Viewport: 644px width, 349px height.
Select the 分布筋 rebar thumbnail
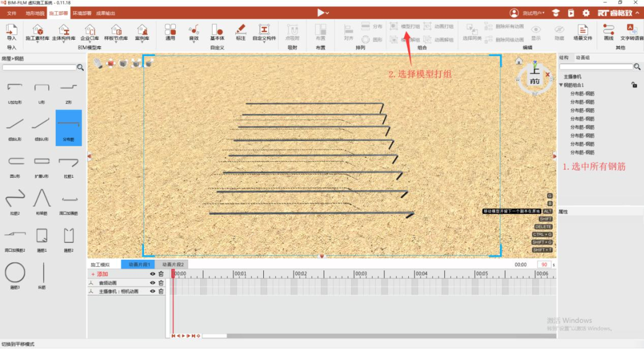[x=69, y=128]
